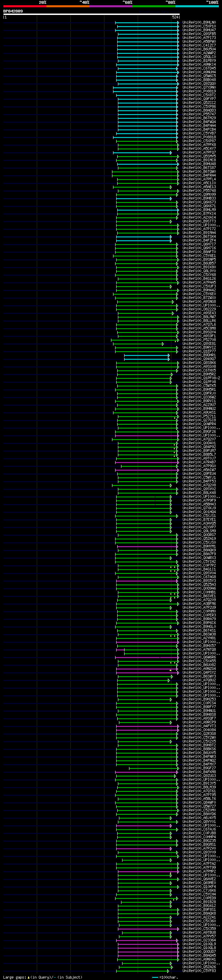Click cyan alignment bar of UniRef100_B9HLN0
Image resolution: width=222 pixels, height=980 pixels.
coord(147,23)
